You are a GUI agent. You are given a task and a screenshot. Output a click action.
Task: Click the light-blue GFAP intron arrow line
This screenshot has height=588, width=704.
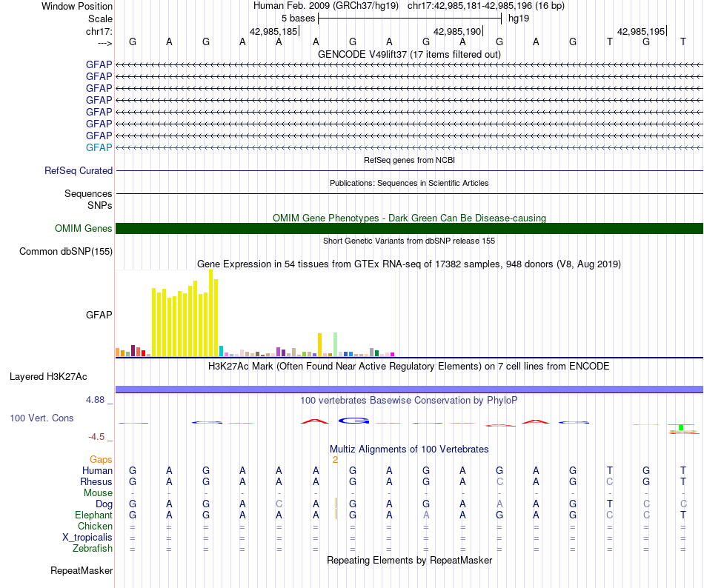pyautogui.click(x=409, y=147)
